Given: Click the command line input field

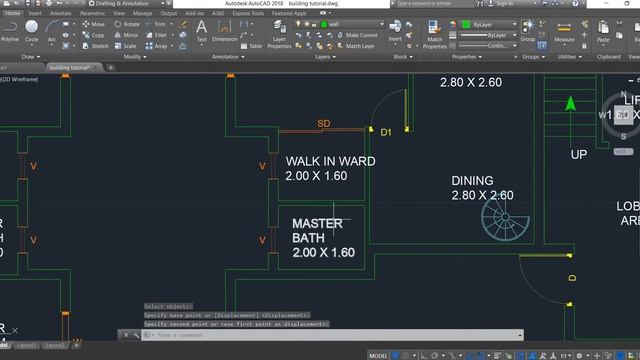Looking at the screenshot, I should [x=332, y=335].
